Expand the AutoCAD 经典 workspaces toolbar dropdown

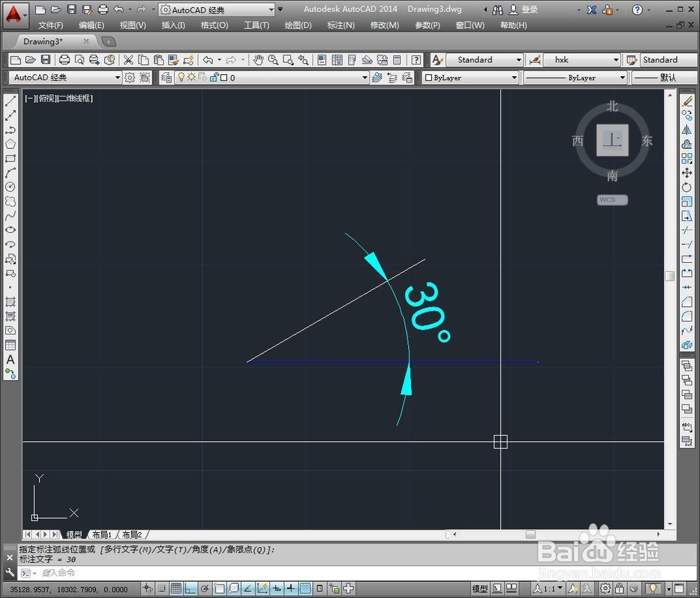[118, 78]
